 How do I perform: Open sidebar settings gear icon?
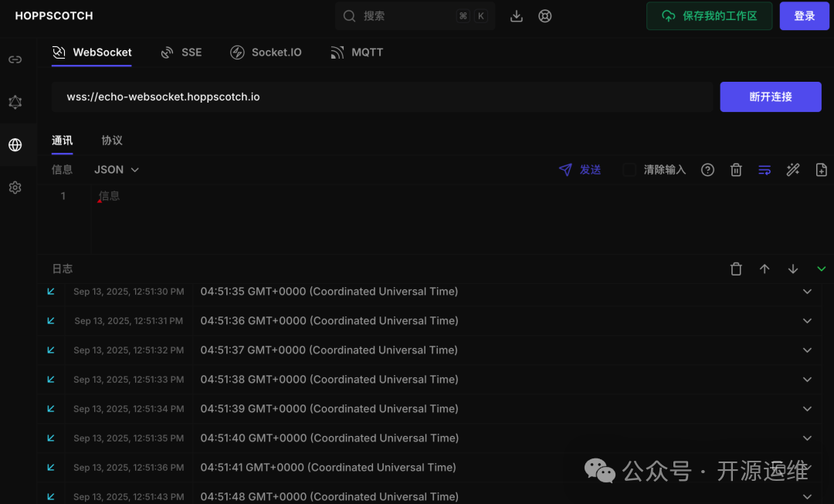15,188
